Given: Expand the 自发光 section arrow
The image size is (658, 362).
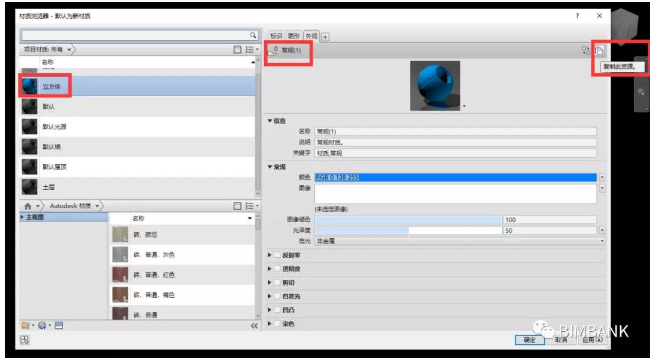Looking at the screenshot, I should point(270,296).
